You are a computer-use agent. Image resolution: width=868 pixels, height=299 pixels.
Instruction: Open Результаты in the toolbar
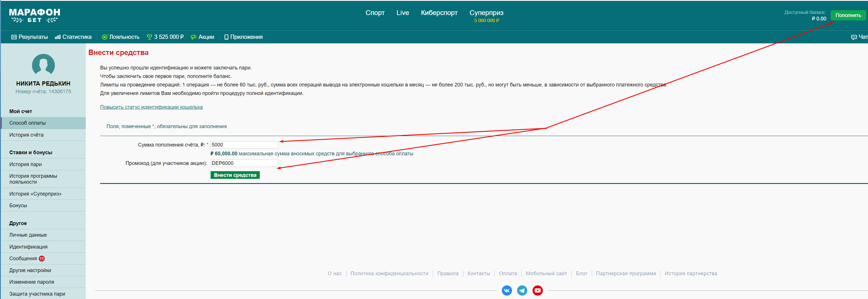point(30,37)
